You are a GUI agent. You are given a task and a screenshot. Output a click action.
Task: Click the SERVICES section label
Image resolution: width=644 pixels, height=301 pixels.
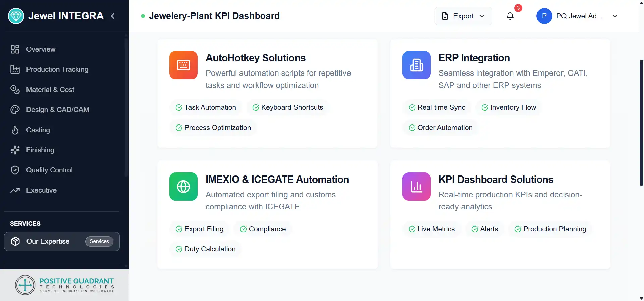click(x=25, y=224)
